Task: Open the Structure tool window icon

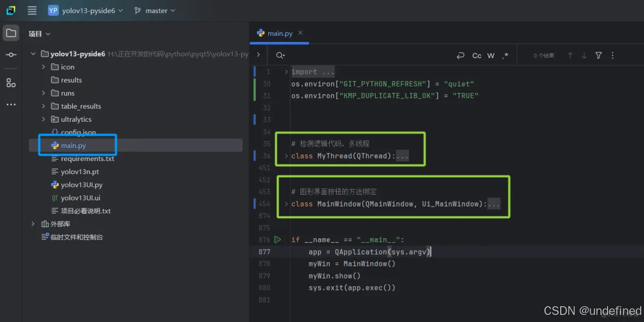Action: [11, 83]
